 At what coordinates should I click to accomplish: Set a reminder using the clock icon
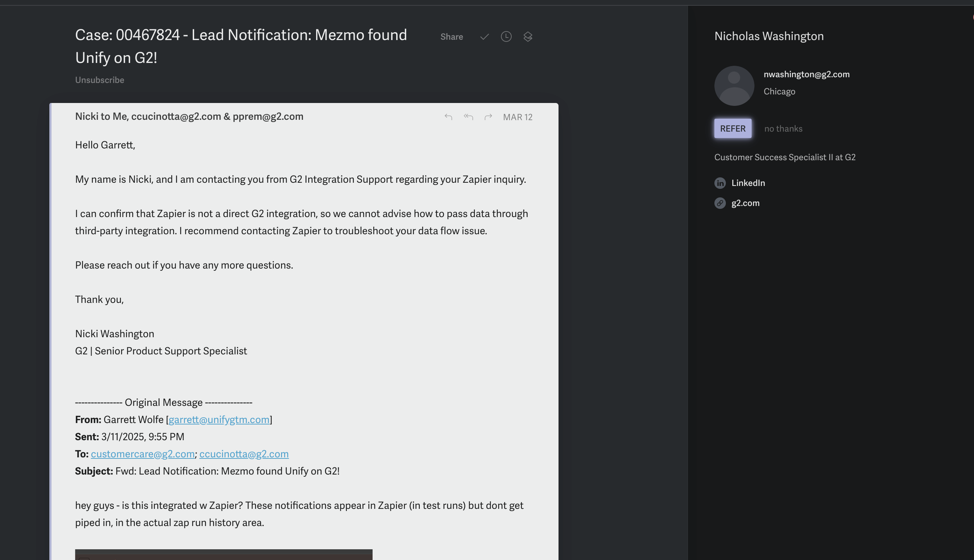click(506, 36)
